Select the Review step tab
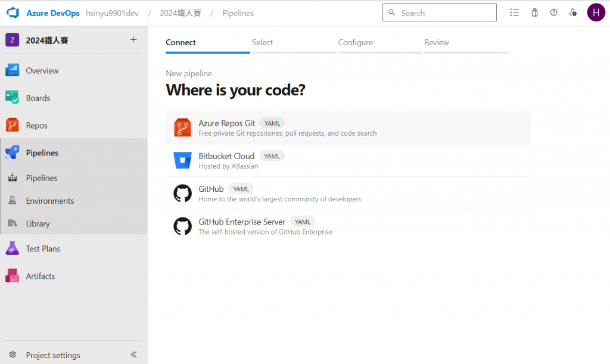The width and height of the screenshot is (610, 364). [x=466, y=43]
